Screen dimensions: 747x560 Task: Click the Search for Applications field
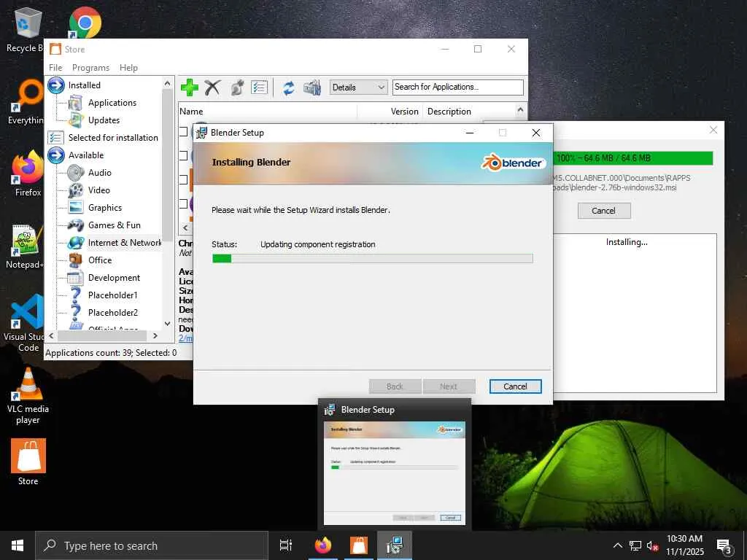[x=458, y=87]
